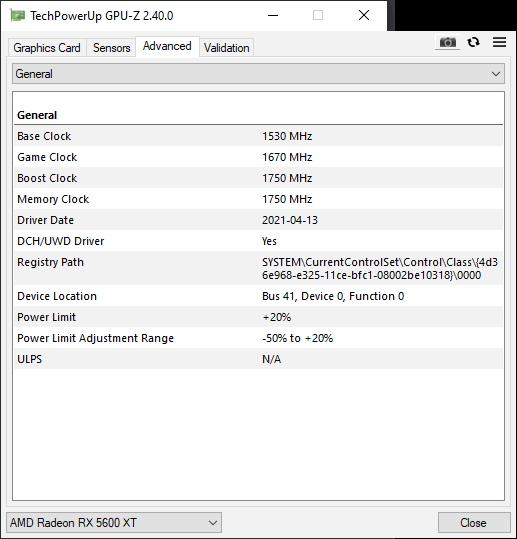This screenshot has height=539, width=517.
Task: Select the Boost Clock label
Action: tap(47, 178)
